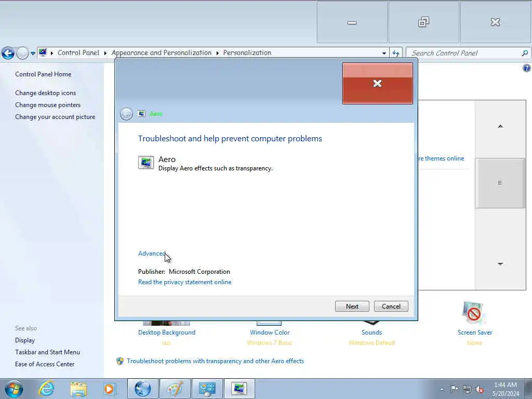Cancel the Aero troubleshooter dialog
The height and width of the screenshot is (399, 532).
click(x=391, y=307)
